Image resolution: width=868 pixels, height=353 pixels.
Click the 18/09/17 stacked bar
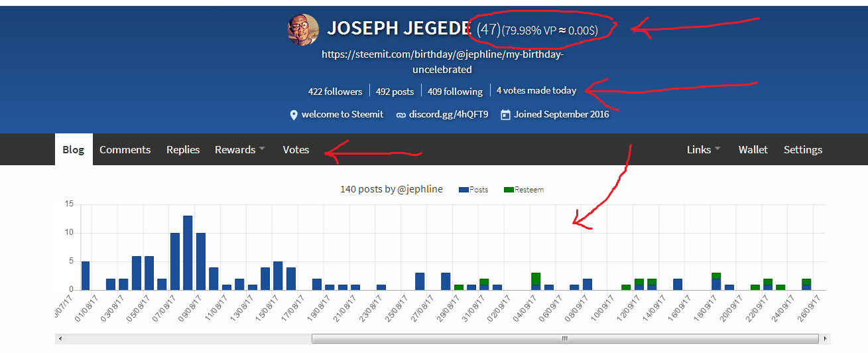716,281
